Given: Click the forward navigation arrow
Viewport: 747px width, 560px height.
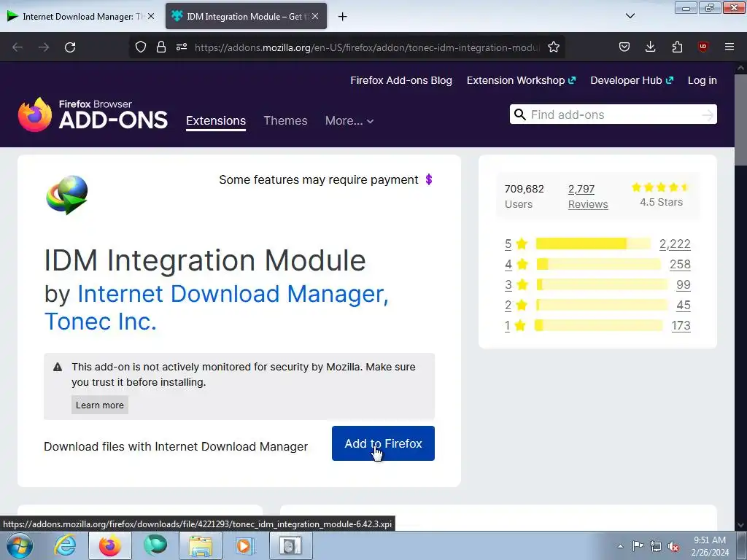Looking at the screenshot, I should (44, 47).
